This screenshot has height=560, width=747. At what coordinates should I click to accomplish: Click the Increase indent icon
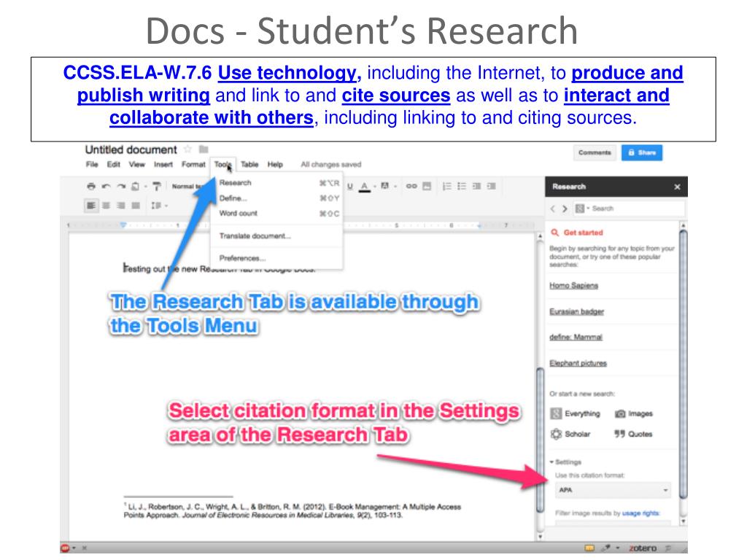click(491, 186)
